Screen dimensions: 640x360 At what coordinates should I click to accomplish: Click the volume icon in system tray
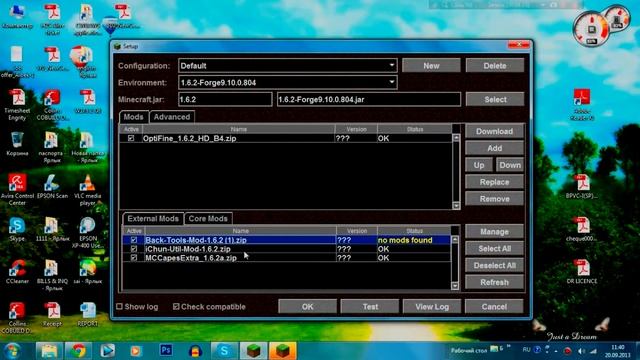pyautogui.click(x=582, y=351)
